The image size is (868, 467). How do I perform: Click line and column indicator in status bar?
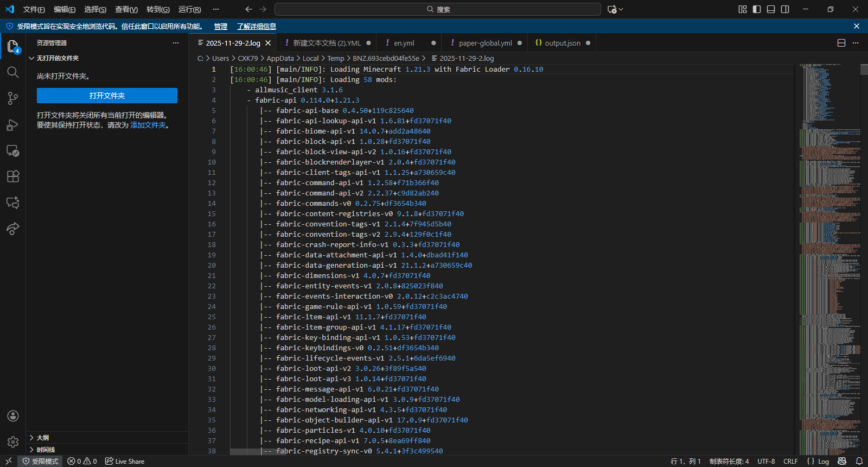pyautogui.click(x=686, y=461)
